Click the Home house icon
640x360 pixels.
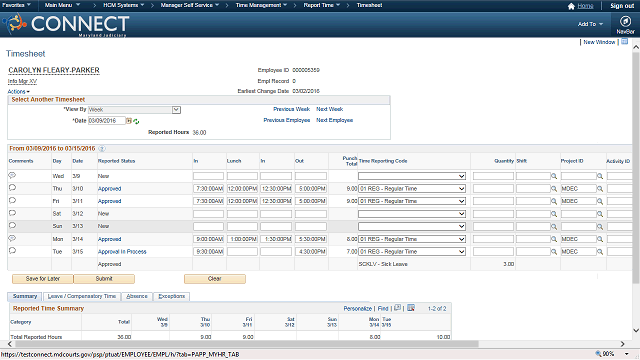tap(571, 6)
